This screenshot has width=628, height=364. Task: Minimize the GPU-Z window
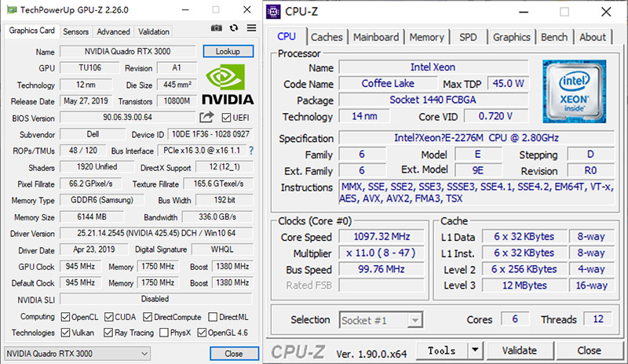click(185, 9)
